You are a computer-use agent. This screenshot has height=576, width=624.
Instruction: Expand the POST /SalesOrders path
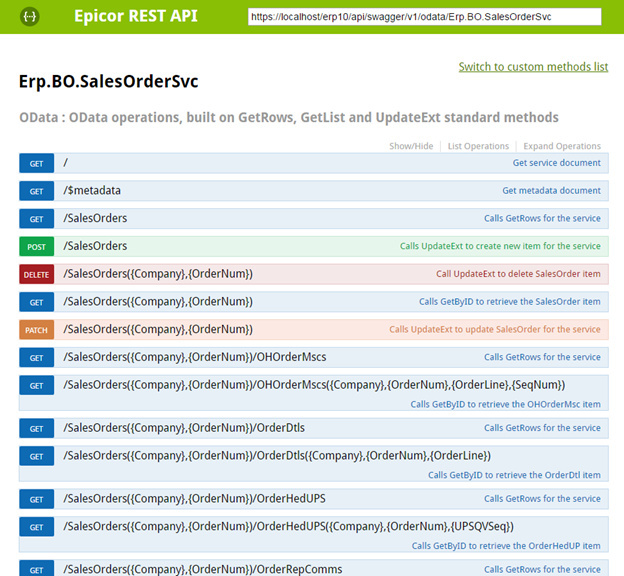pyautogui.click(x=95, y=246)
